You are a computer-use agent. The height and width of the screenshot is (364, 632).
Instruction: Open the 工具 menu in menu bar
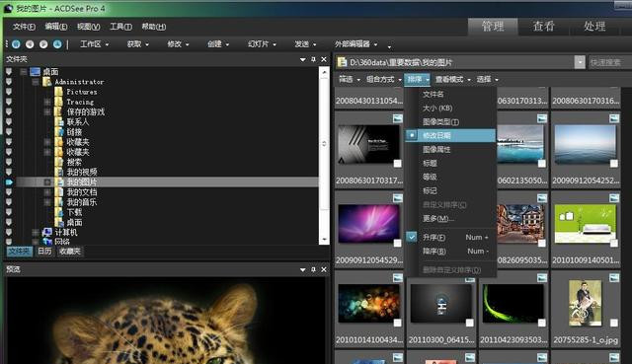click(x=120, y=27)
